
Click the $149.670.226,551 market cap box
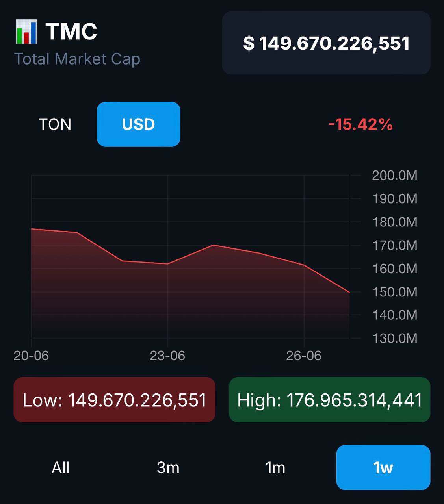(x=326, y=43)
